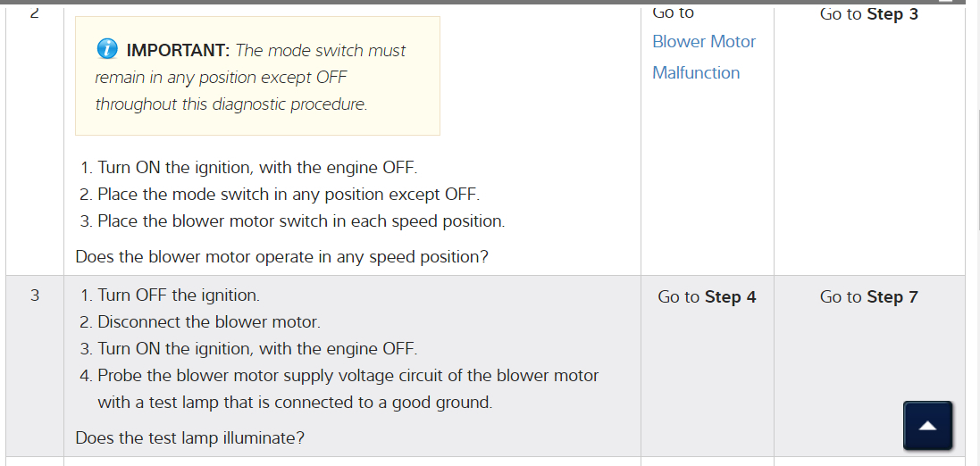
Task: Click the 'Does the test lamp illuminate?' question
Action: pyautogui.click(x=189, y=438)
